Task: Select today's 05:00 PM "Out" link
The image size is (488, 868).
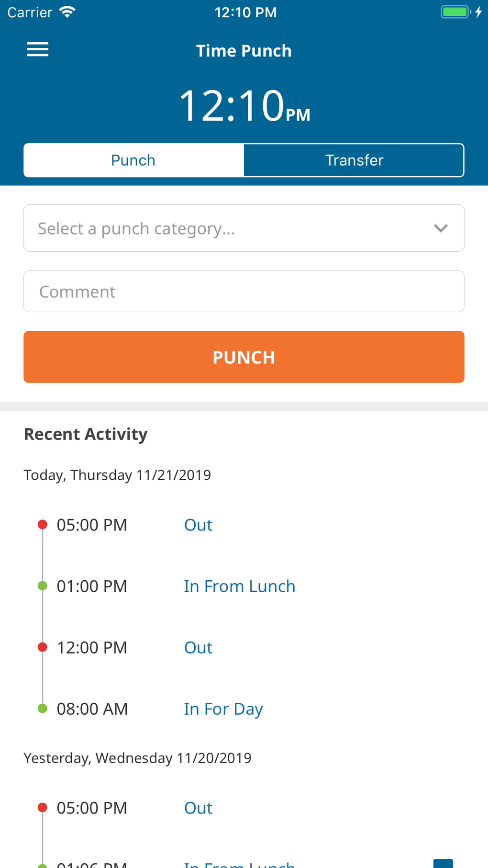Action: click(198, 525)
